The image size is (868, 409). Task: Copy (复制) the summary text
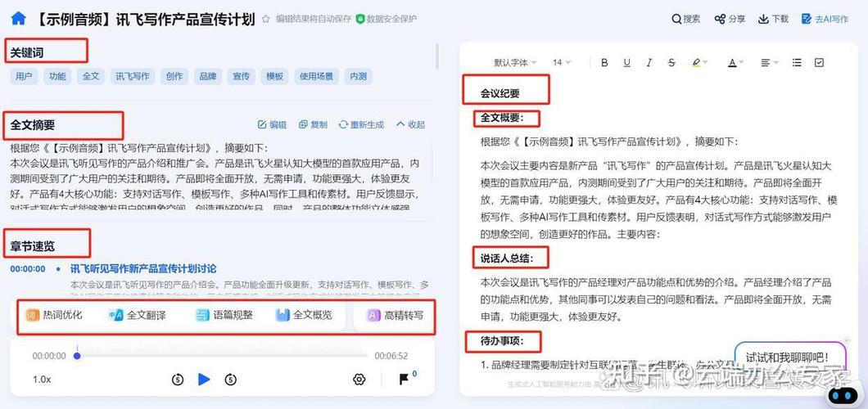point(313,125)
